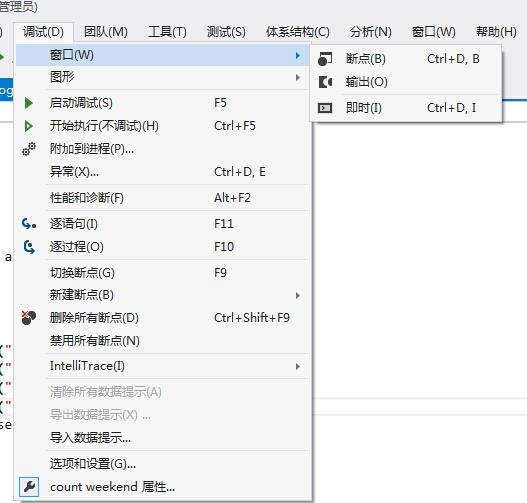Choose 性能和诊断(F) menu entry
This screenshot has width=527, height=503.
point(162,198)
